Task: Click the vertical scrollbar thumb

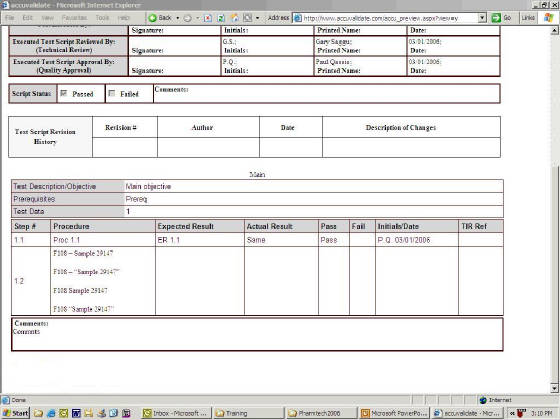Action: click(554, 275)
